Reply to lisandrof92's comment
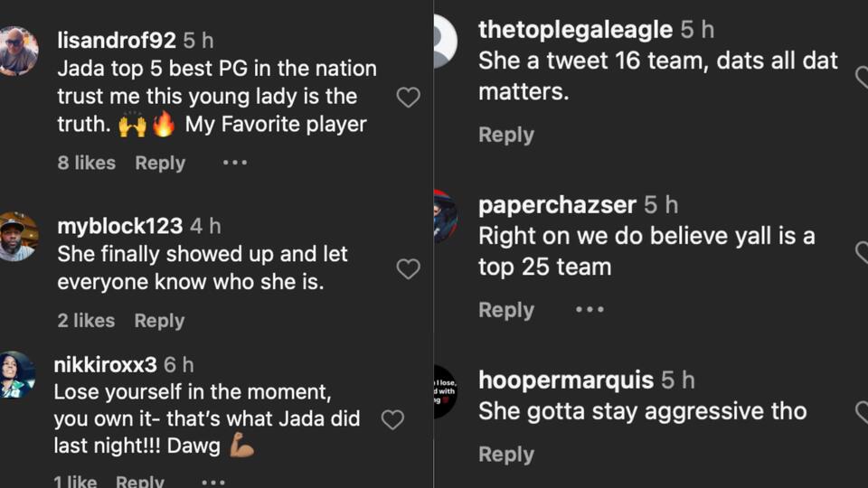Viewport: 868px width, 488px height. point(160,163)
